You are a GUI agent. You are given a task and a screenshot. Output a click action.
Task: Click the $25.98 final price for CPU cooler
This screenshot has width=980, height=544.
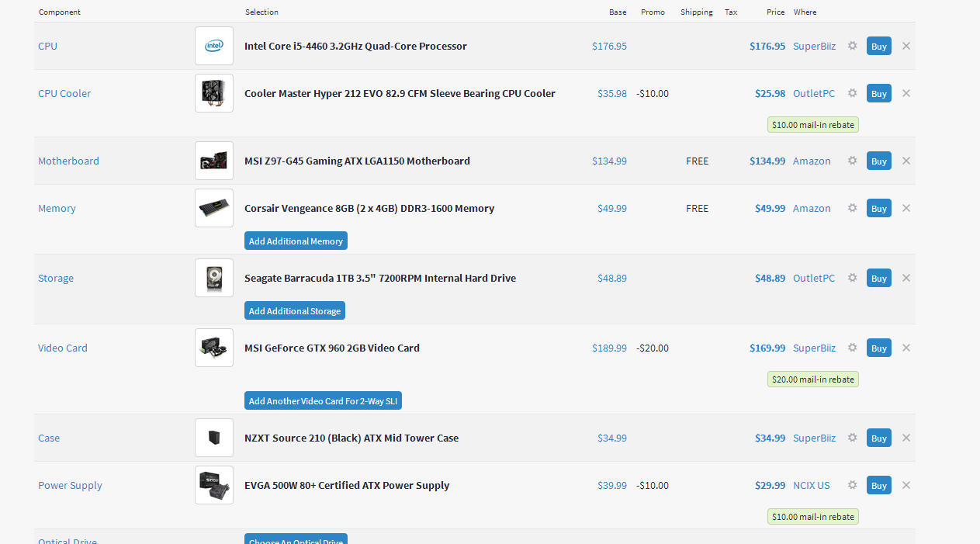tap(770, 93)
